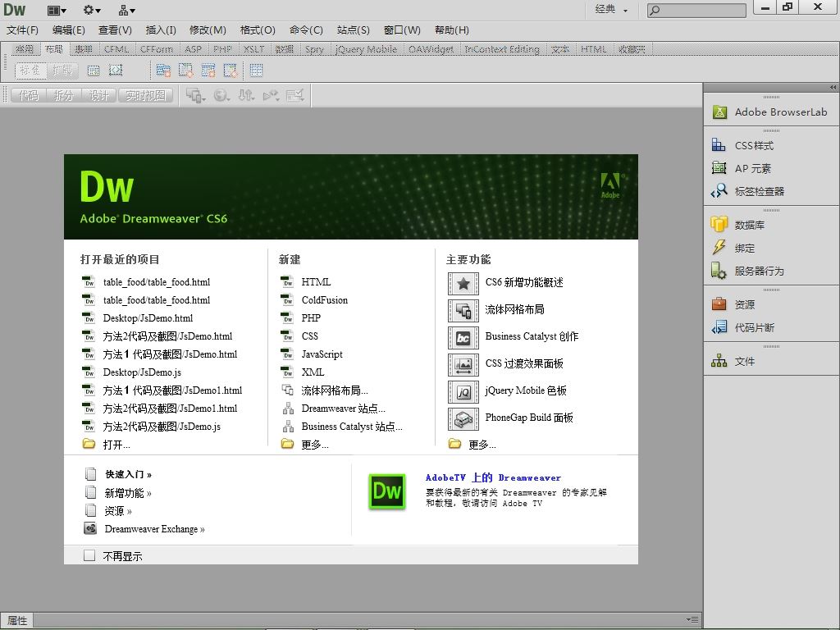The width and height of the screenshot is (840, 630).
Task: Select the InContext Editing insert tab
Action: 502,49
